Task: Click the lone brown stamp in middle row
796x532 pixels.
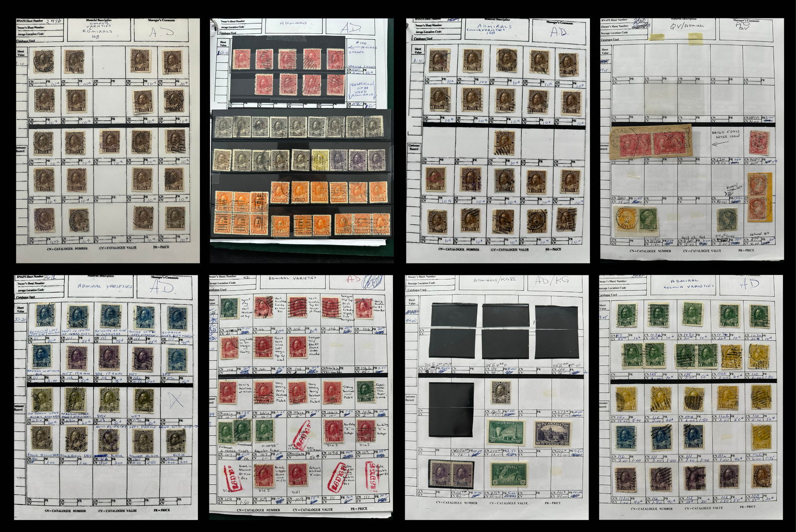Action: [x=504, y=142]
